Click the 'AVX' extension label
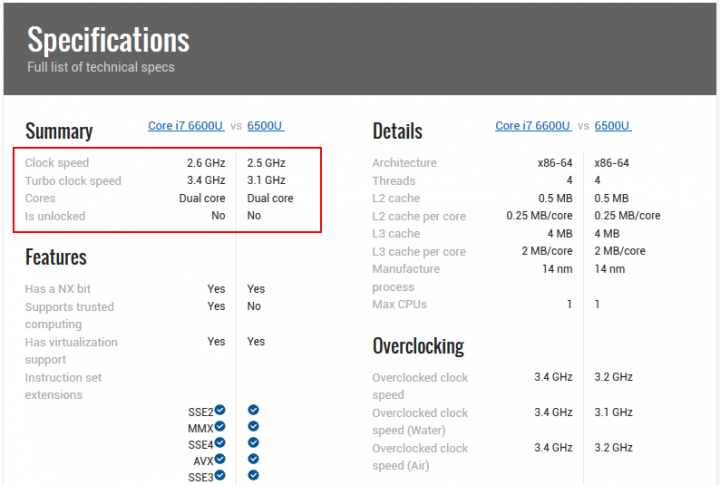 click(203, 461)
